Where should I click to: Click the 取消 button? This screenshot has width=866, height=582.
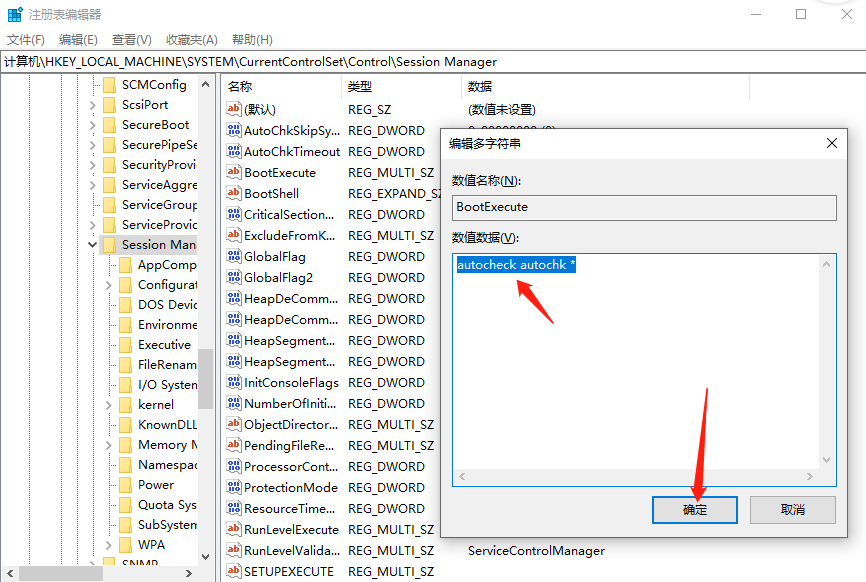792,509
